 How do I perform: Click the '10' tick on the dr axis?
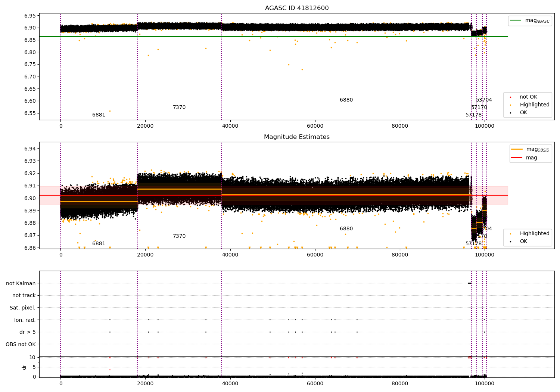click(x=32, y=357)
